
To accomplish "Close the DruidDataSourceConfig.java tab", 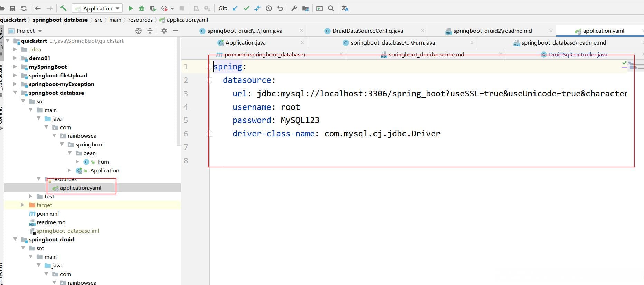I will (x=422, y=31).
